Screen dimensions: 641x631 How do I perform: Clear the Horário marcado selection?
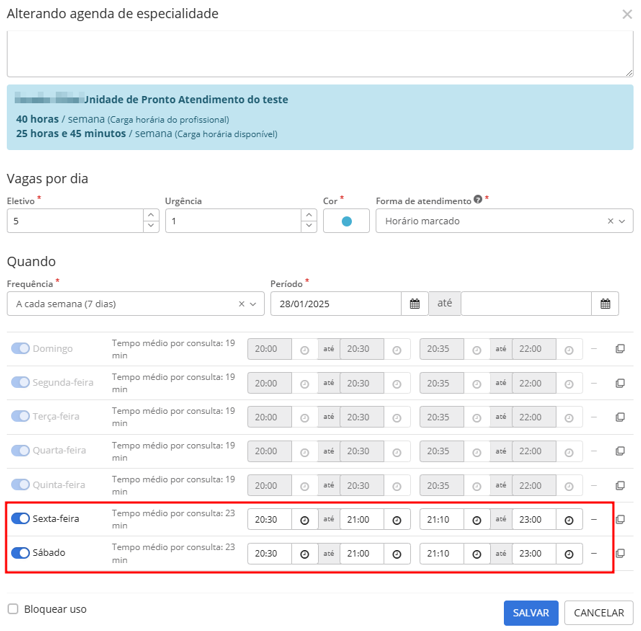click(610, 221)
